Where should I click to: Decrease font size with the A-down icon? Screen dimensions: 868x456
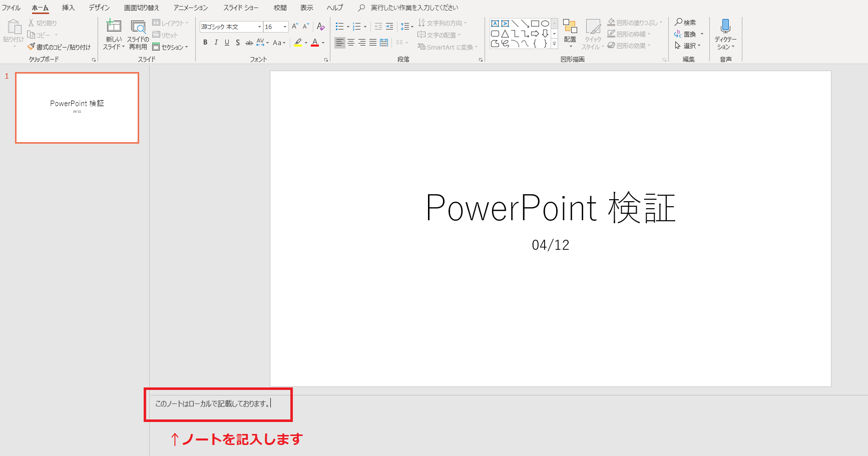pos(306,27)
